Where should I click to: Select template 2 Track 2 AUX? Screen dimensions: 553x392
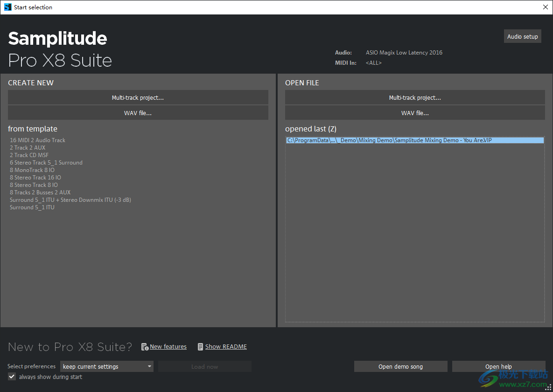(28, 148)
